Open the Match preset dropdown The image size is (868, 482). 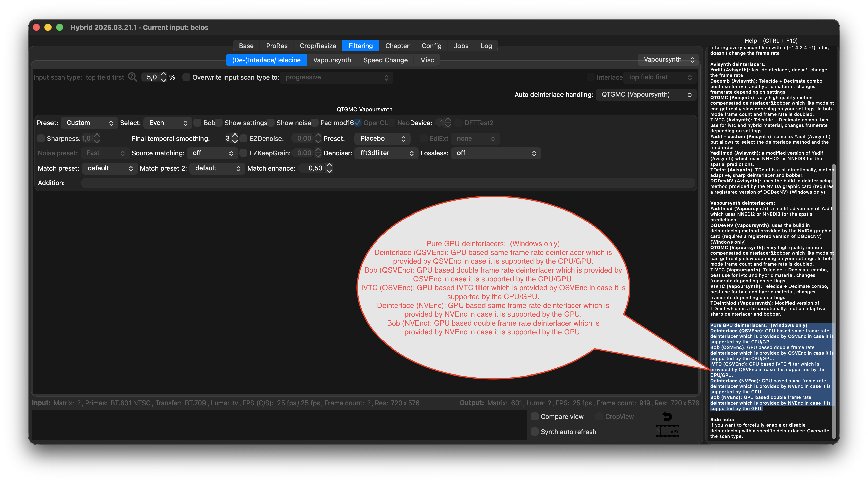click(110, 168)
